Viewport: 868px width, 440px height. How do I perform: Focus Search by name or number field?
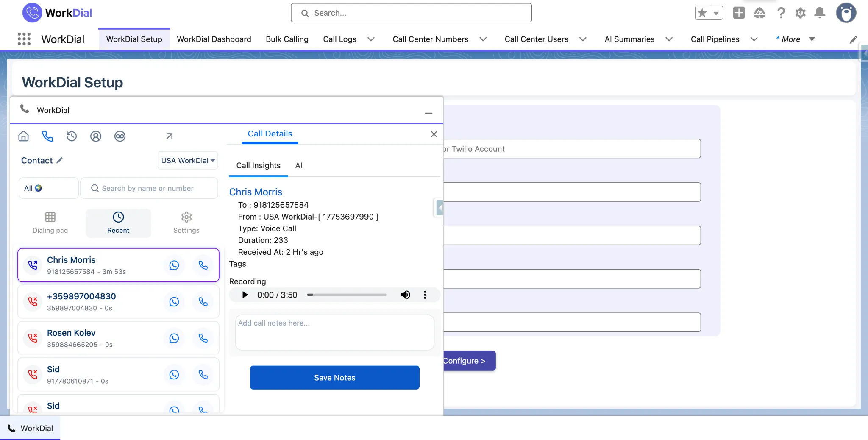(x=149, y=188)
